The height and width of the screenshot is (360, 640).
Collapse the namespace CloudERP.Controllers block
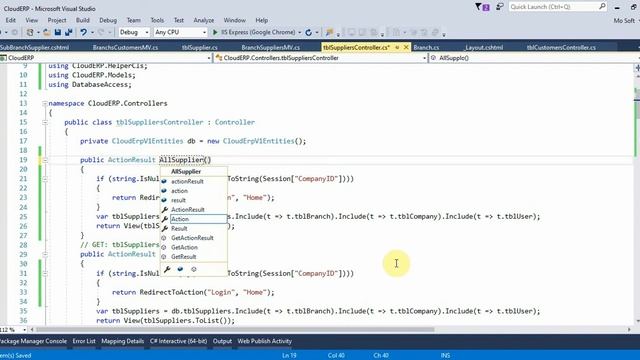tap(45, 104)
